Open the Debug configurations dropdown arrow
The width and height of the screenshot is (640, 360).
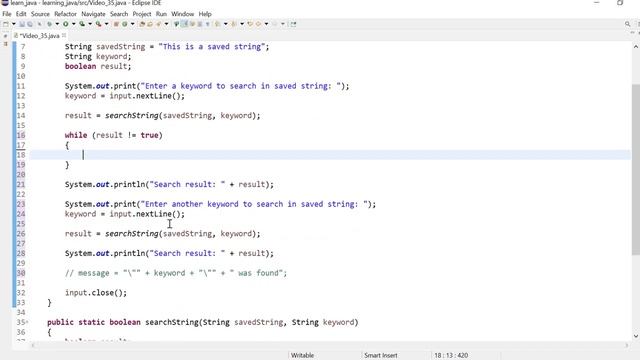coord(57,24)
